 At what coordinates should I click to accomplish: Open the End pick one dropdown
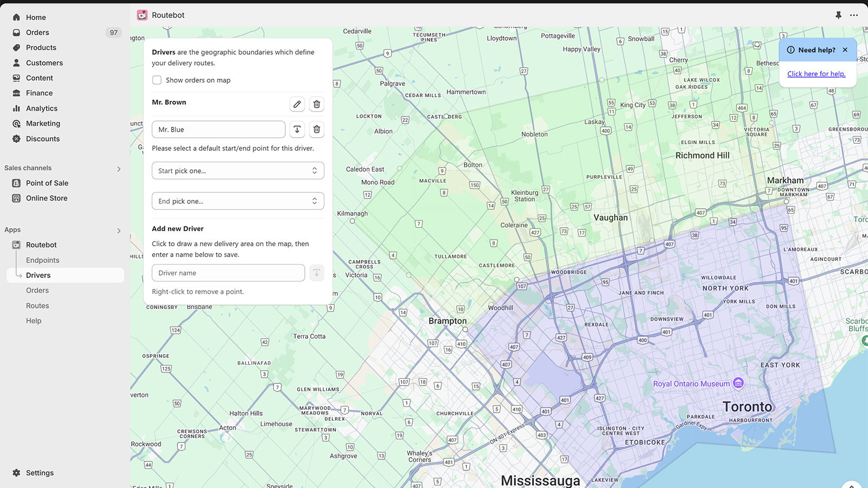pyautogui.click(x=238, y=201)
